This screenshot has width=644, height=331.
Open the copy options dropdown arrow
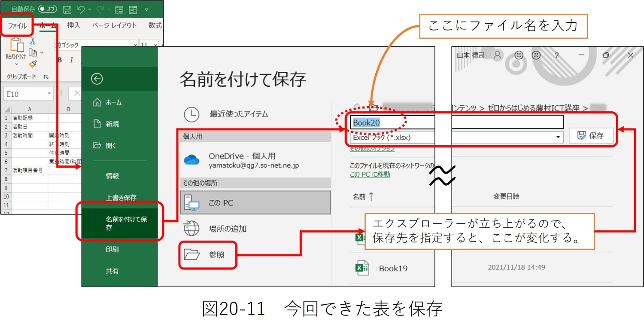(42, 53)
